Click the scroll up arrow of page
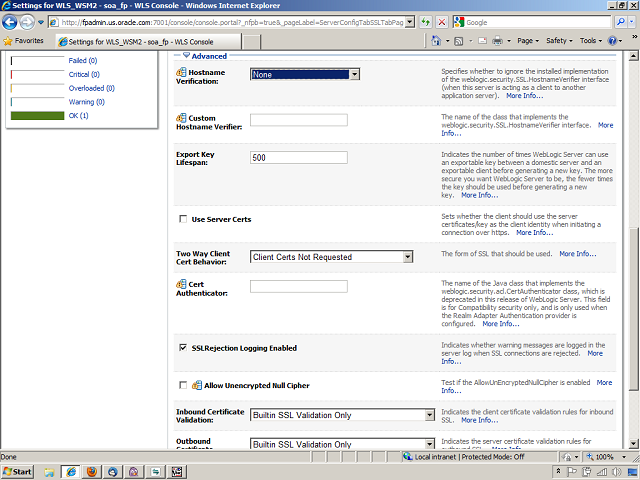This screenshot has height=480, width=640. click(x=633, y=56)
